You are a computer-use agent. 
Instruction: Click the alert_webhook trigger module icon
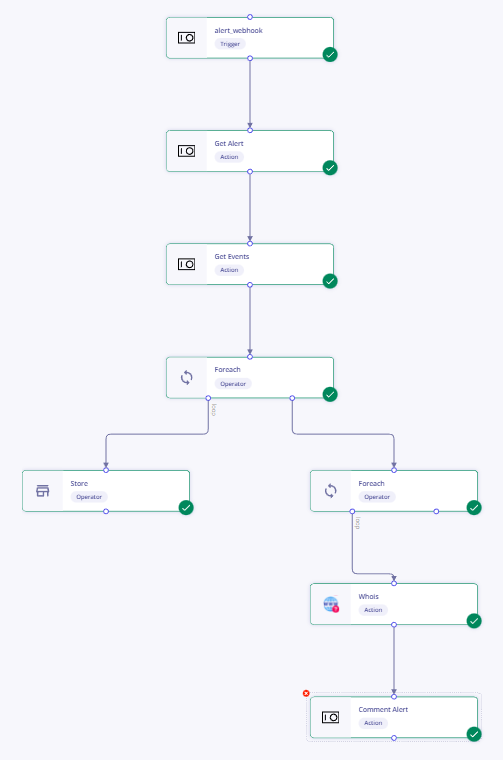[x=187, y=38]
